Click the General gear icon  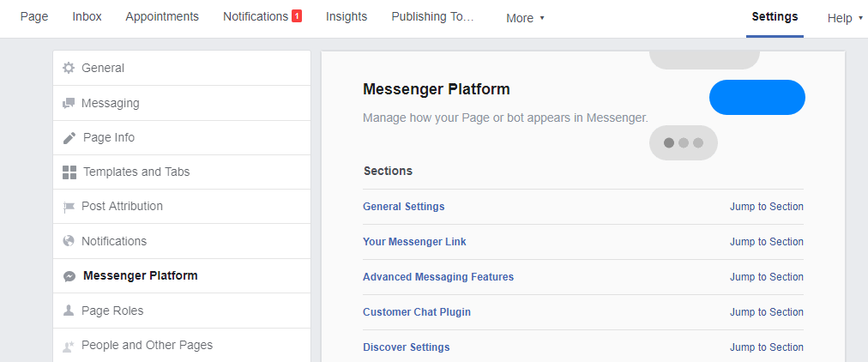click(69, 68)
